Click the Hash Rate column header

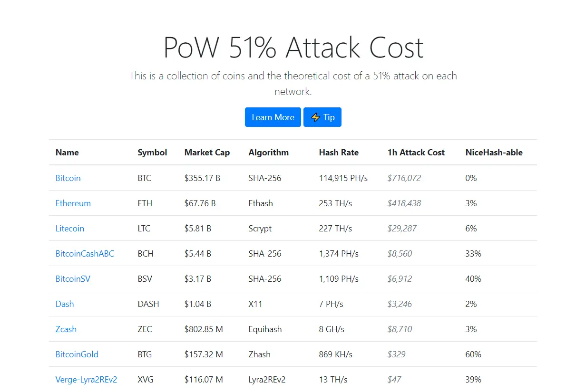point(339,153)
